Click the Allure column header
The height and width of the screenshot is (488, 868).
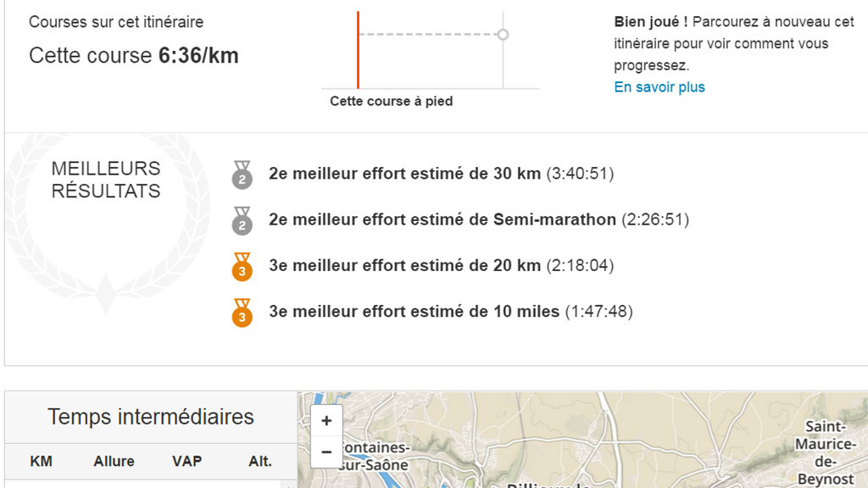coord(114,462)
